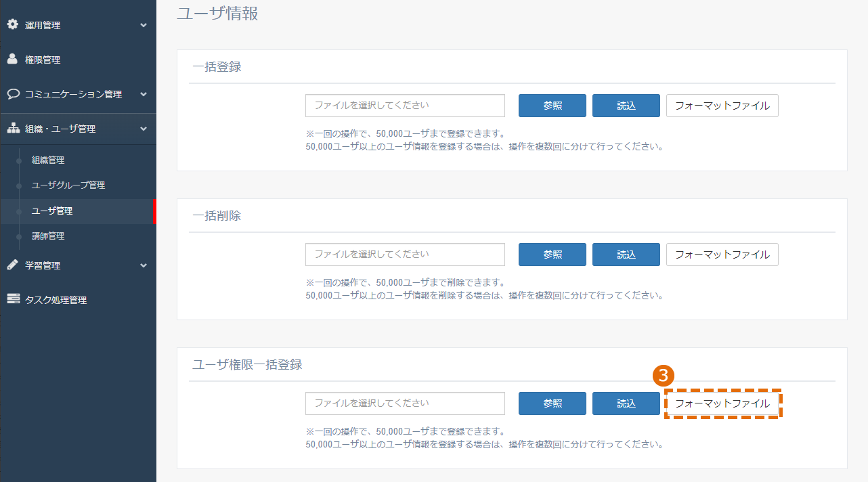
Task: Click the gear icon beside 運用管理
Action: click(12, 24)
